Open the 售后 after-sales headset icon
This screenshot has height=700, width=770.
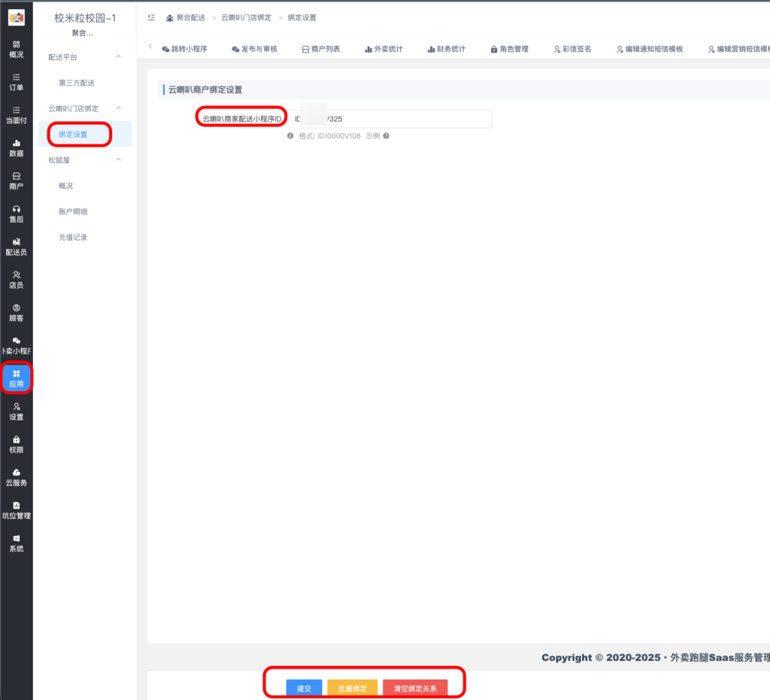[x=16, y=209]
